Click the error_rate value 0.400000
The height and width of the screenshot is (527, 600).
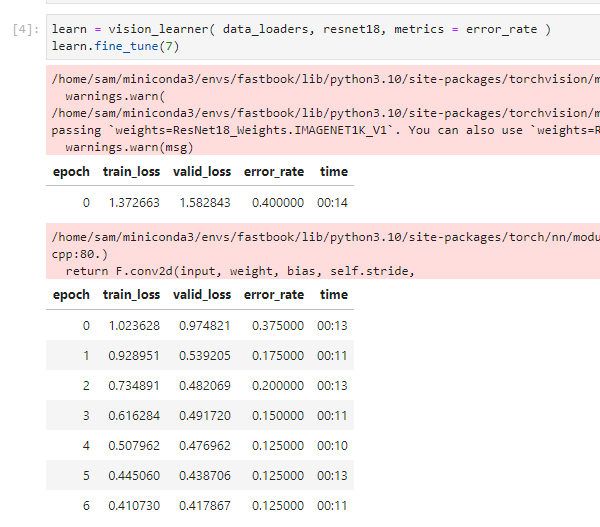pyautogui.click(x=274, y=203)
